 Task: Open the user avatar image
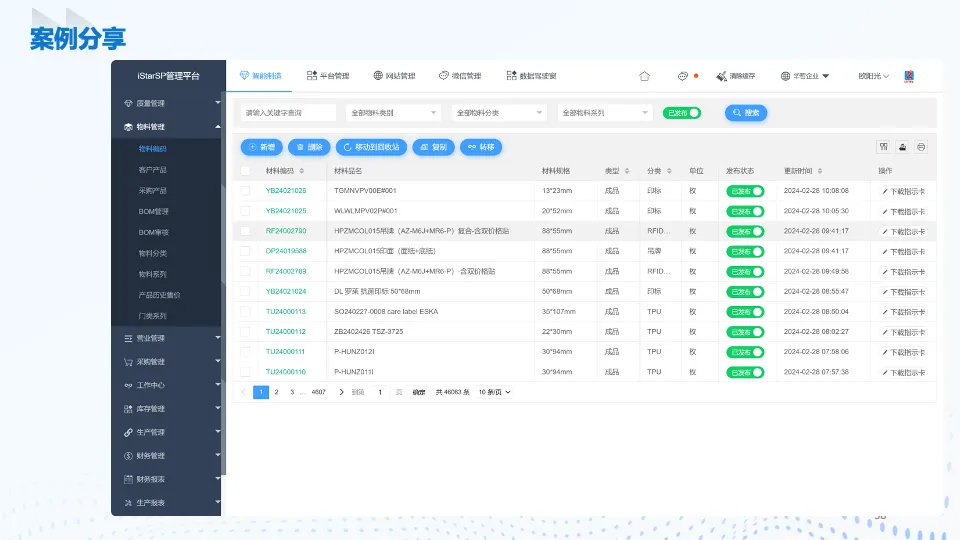click(909, 76)
